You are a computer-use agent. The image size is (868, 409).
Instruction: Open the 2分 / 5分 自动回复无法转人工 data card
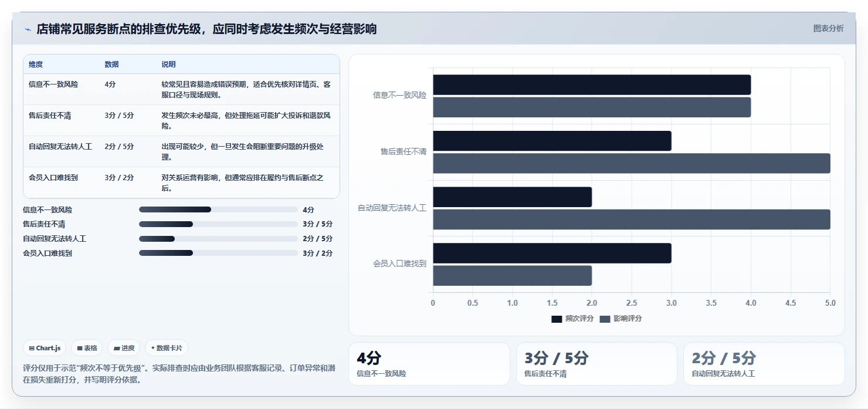point(764,364)
